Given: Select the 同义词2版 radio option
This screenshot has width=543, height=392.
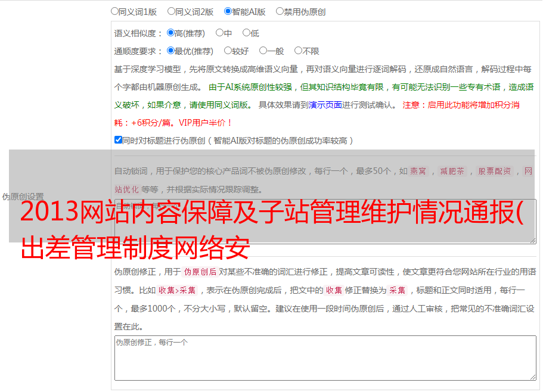Looking at the screenshot, I should pyautogui.click(x=171, y=11).
